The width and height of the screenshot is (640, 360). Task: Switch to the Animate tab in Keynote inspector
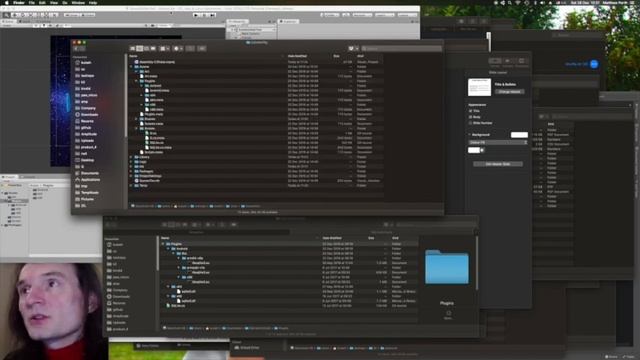click(508, 62)
